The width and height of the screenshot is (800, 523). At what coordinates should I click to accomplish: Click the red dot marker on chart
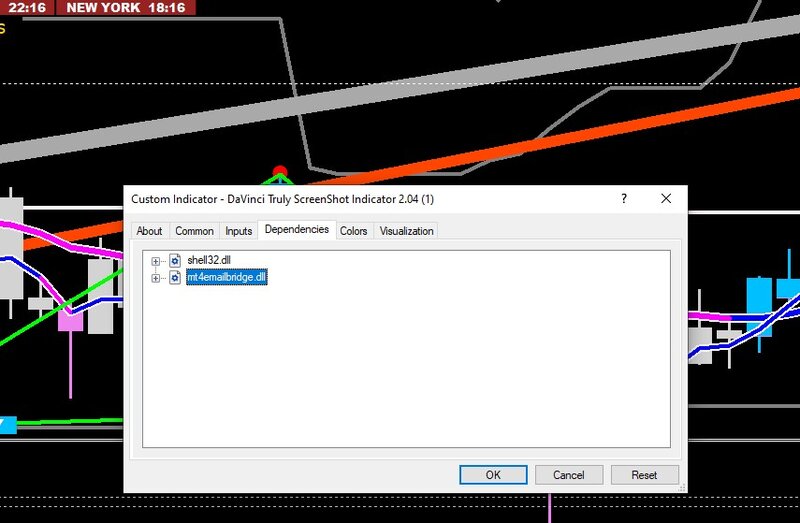(x=280, y=171)
